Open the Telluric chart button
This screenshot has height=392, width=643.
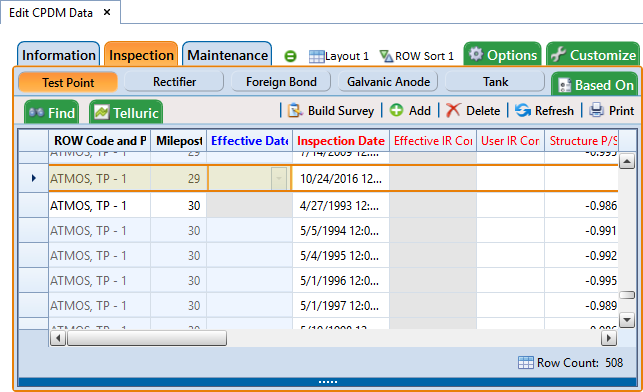[126, 112]
